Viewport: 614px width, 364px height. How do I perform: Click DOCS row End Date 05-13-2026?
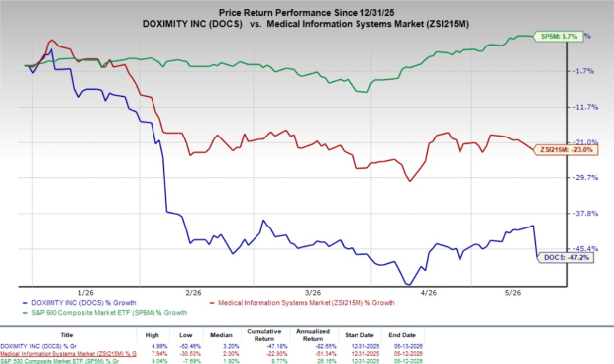408,346
